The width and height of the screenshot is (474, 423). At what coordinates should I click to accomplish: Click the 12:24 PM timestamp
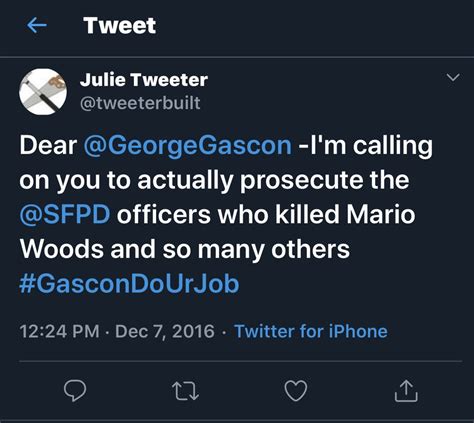(59, 331)
